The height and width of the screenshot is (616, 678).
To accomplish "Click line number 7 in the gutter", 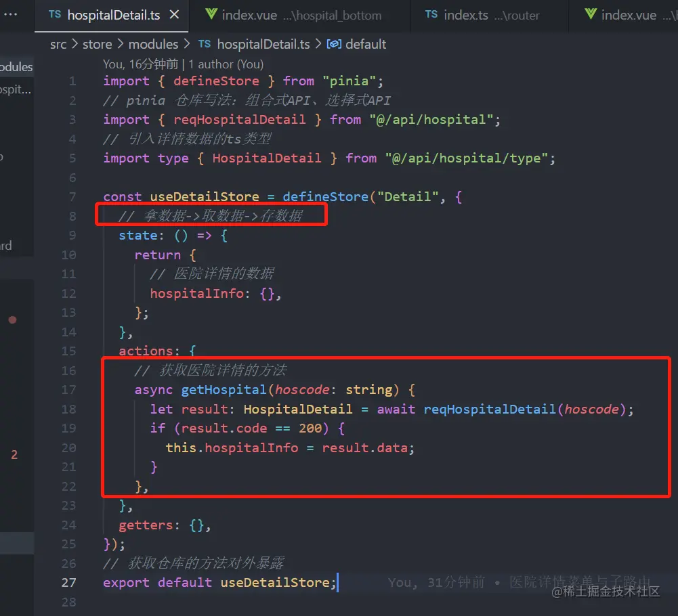I will pos(72,197).
